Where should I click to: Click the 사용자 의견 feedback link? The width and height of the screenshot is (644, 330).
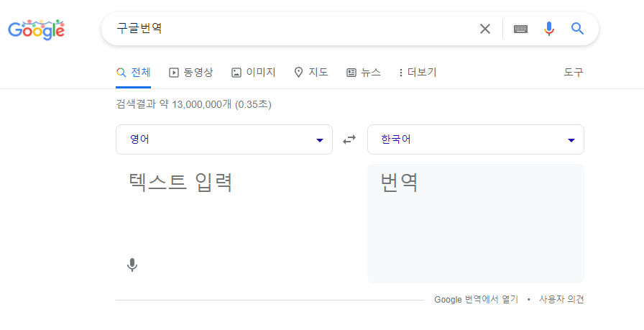click(561, 300)
